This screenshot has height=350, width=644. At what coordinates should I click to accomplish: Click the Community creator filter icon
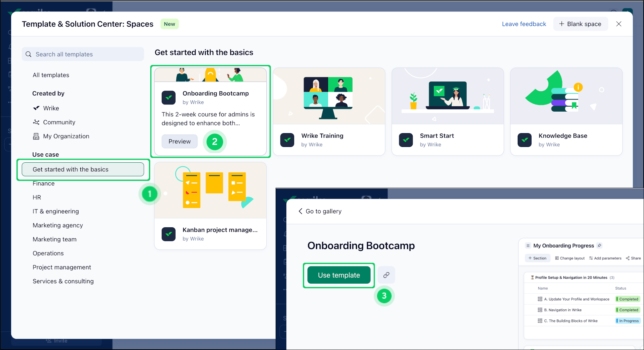pyautogui.click(x=36, y=122)
